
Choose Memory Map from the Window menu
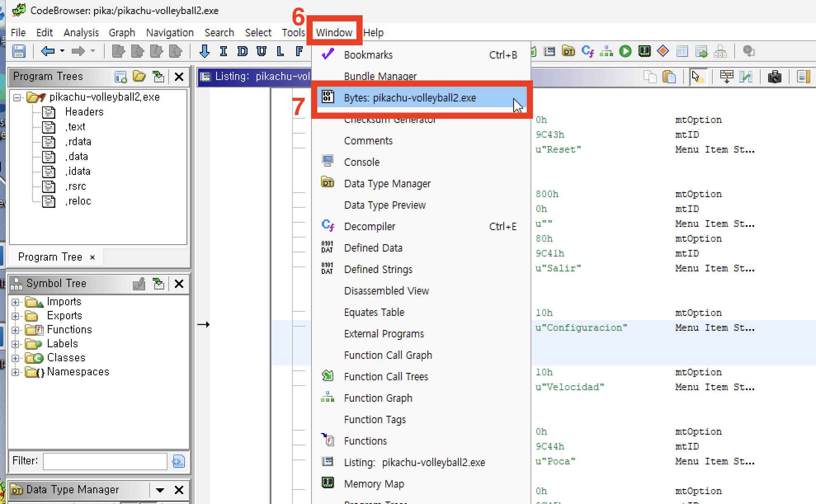point(421,484)
